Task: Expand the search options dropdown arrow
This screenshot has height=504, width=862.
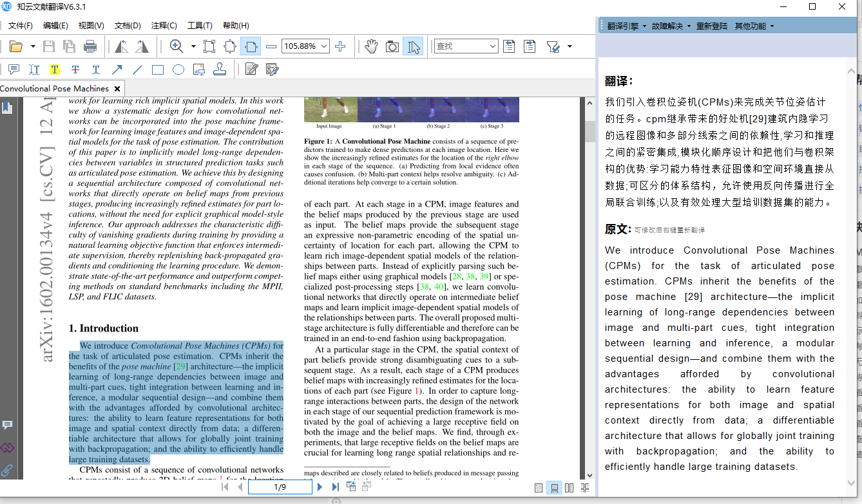Action: click(570, 46)
